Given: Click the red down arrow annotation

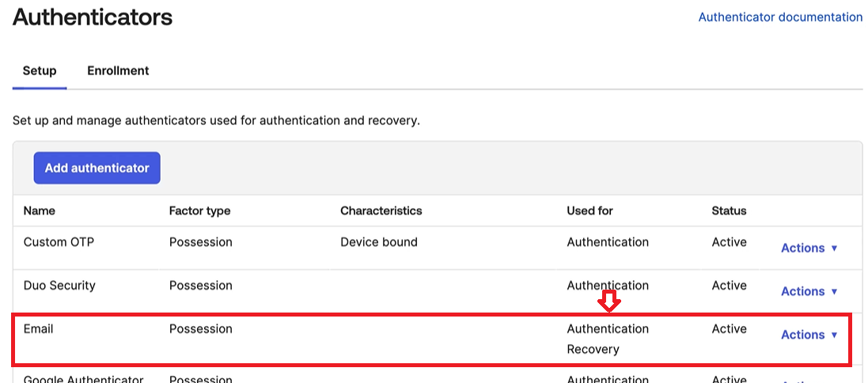Looking at the screenshot, I should (608, 301).
